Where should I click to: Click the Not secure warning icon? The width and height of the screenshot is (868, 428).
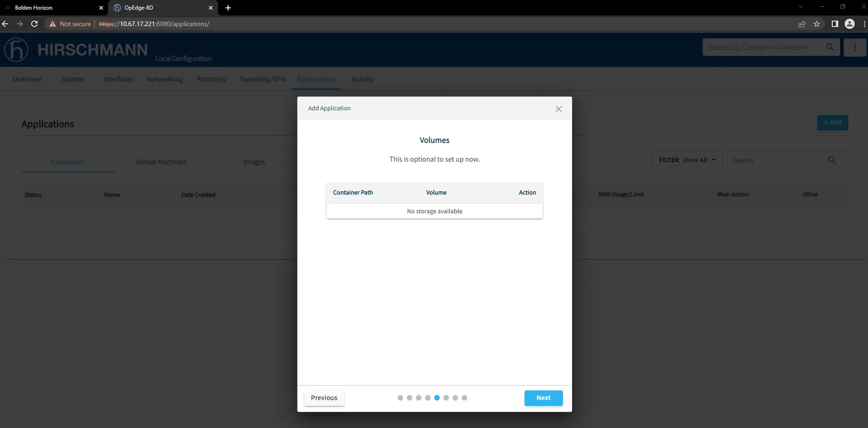tap(52, 24)
